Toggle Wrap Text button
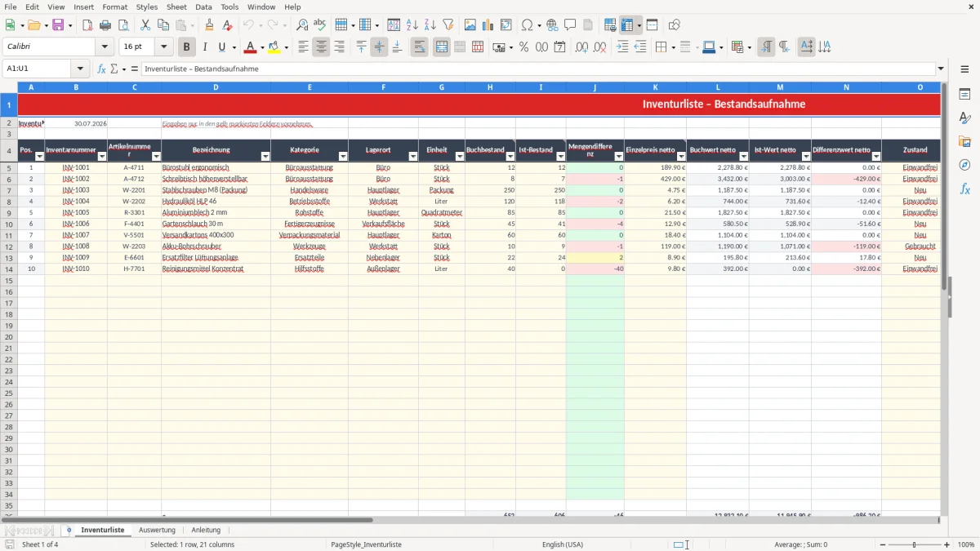980x551 pixels. pos(419,47)
